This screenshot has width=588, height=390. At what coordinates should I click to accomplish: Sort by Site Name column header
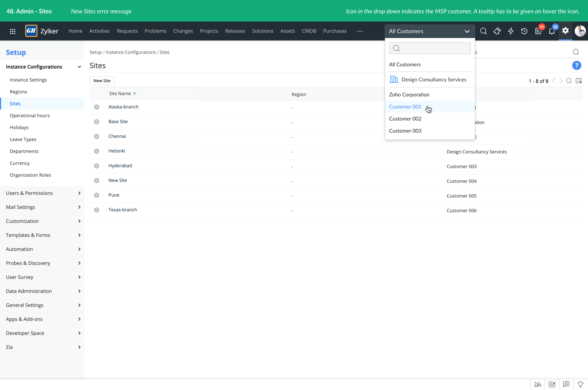click(122, 94)
